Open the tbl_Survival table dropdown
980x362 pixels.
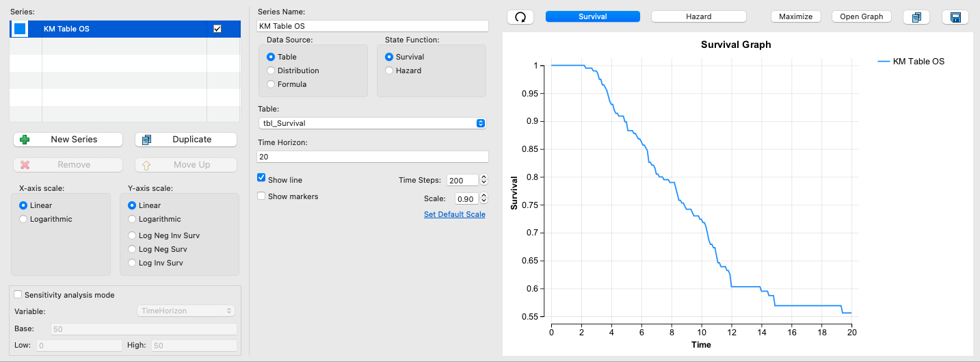(x=371, y=123)
